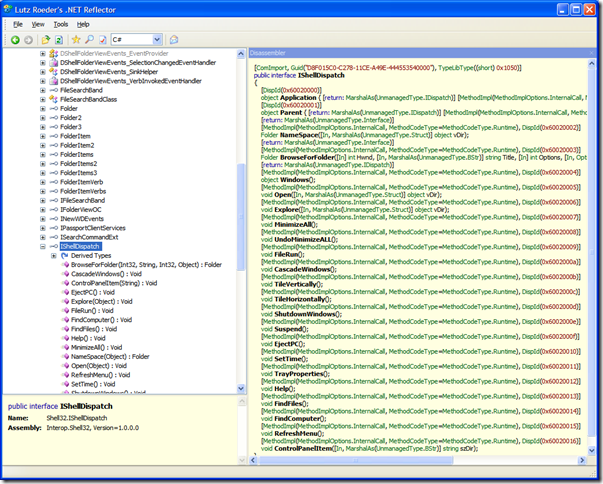Select FileRun() : Void method
The image size is (603, 484).
click(x=92, y=311)
